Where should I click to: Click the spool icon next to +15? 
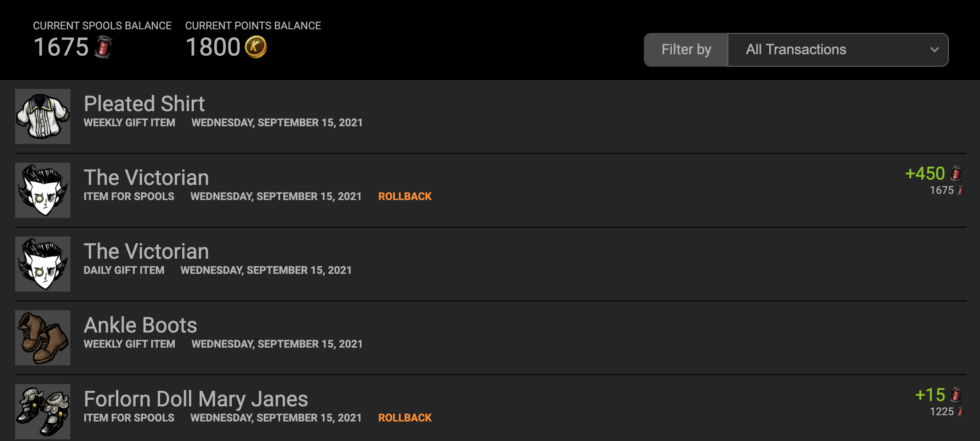[956, 395]
